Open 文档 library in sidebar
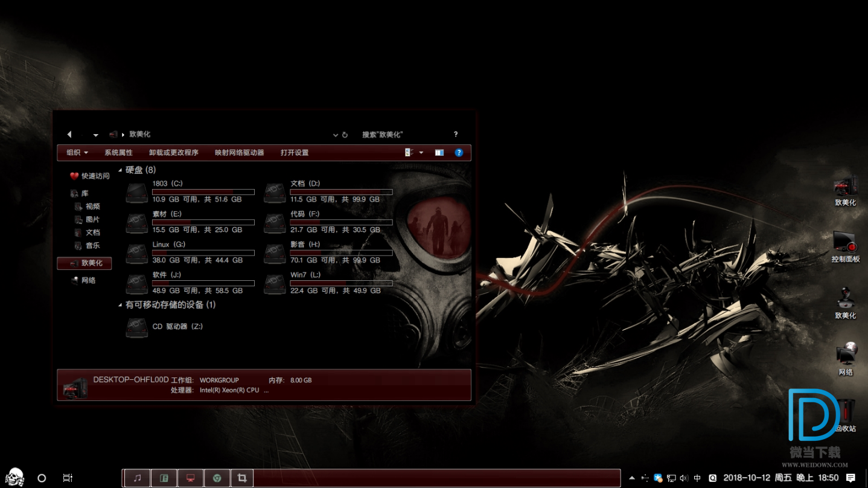Image resolution: width=868 pixels, height=488 pixels. (x=88, y=232)
